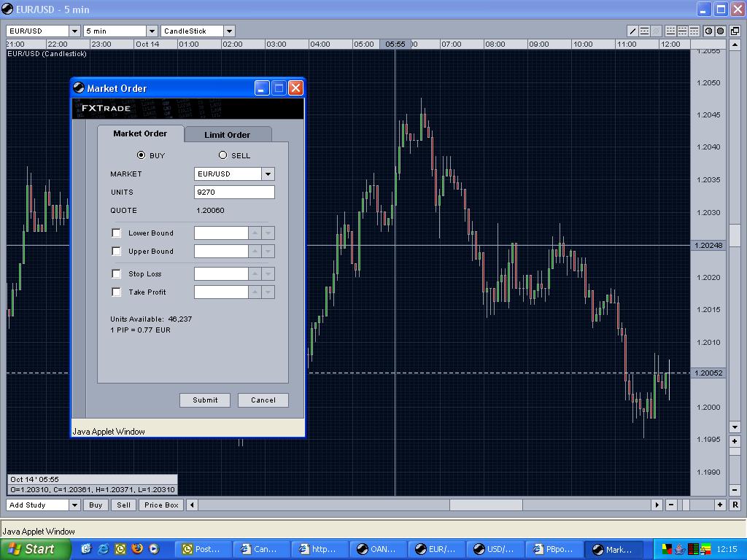The height and width of the screenshot is (560, 747).
Task: Select the trend line drawing tool
Action: click(632, 31)
